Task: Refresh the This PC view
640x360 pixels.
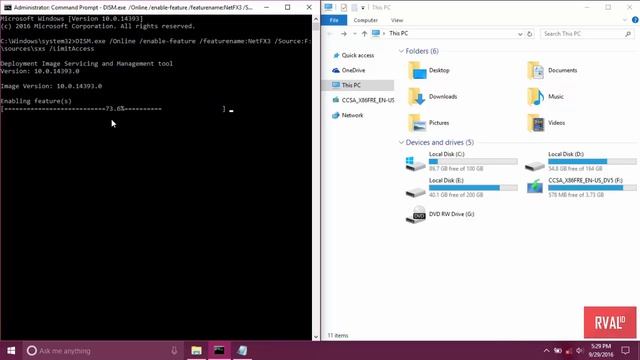Action: tap(530, 34)
